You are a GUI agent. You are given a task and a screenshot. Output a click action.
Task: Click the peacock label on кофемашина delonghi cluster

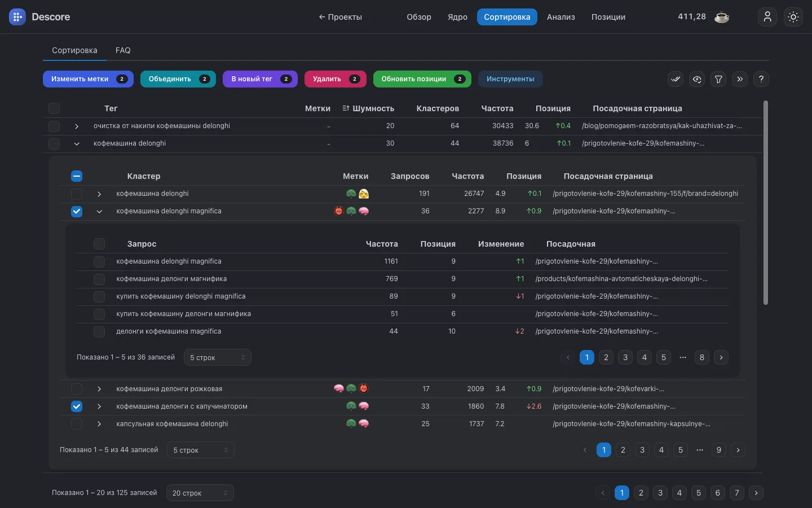[x=351, y=194]
